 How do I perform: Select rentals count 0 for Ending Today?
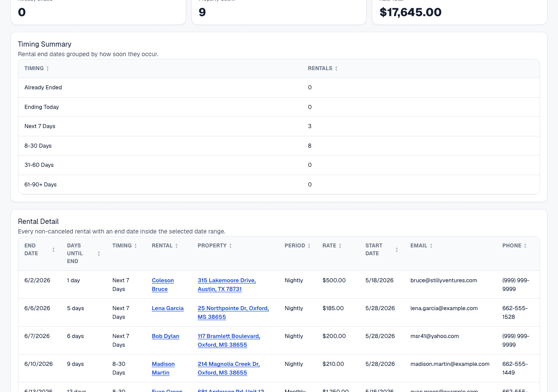pyautogui.click(x=310, y=107)
